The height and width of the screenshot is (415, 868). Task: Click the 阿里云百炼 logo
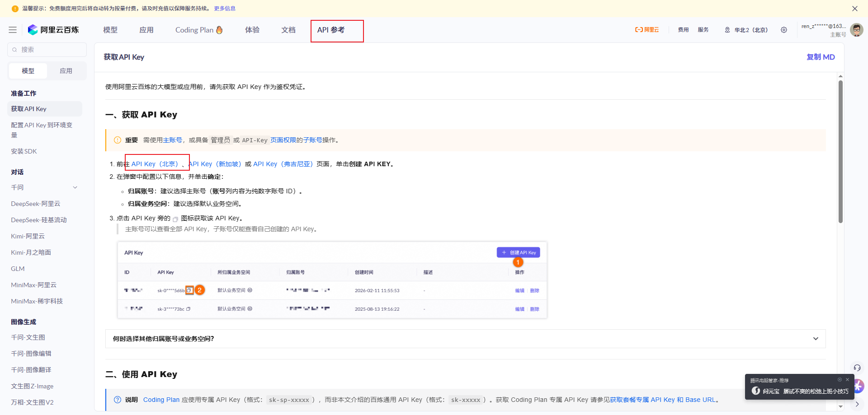53,30
